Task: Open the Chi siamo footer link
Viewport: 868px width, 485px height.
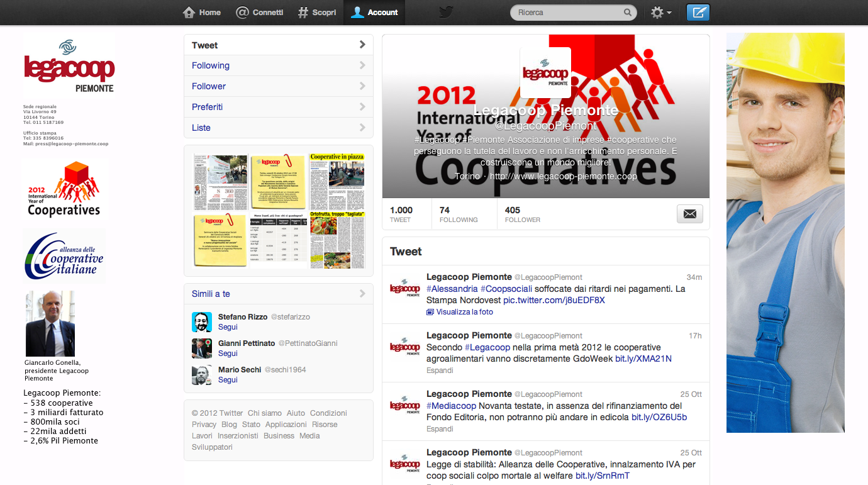Action: pos(265,413)
